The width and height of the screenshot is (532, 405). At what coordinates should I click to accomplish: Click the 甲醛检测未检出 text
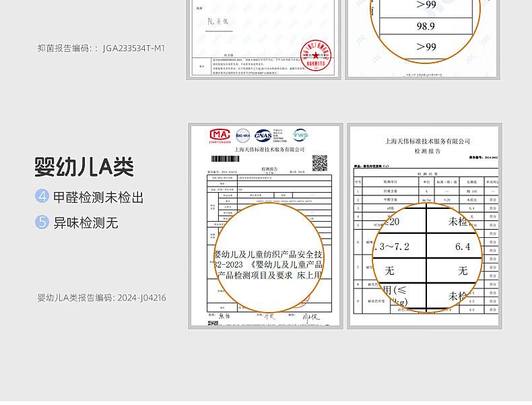pos(98,197)
